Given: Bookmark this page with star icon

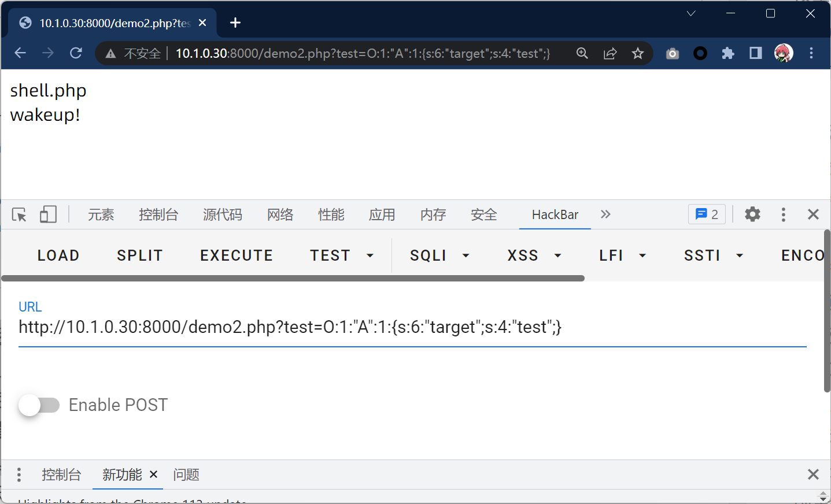Looking at the screenshot, I should click(x=637, y=54).
